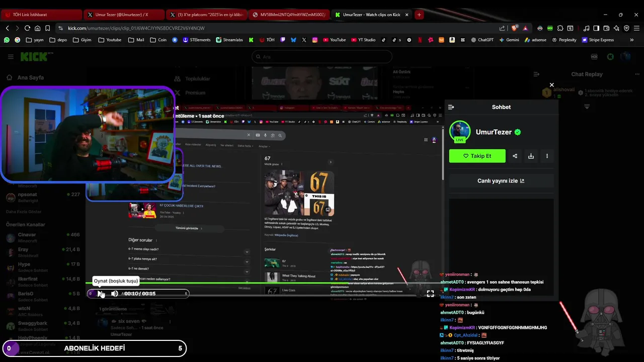Viewport: 644px width, 362px height.
Task: Open the Stripe Express bookmark
Action: click(598, 40)
